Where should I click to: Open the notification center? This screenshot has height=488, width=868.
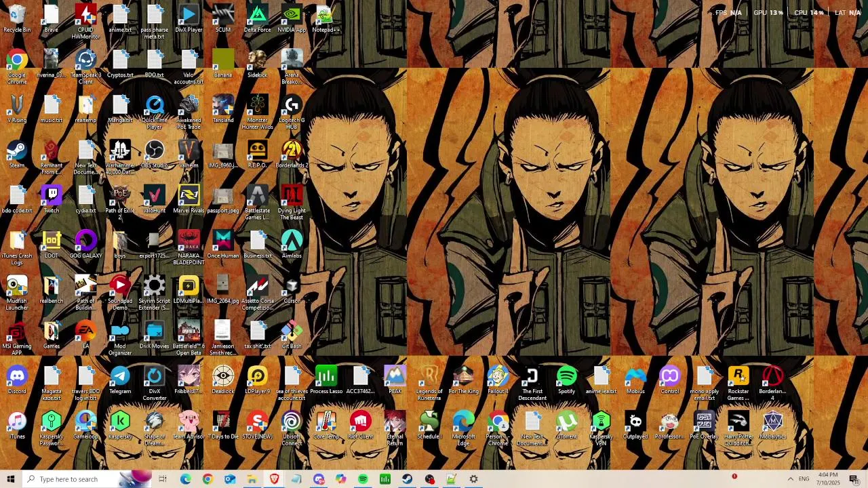pyautogui.click(x=854, y=479)
